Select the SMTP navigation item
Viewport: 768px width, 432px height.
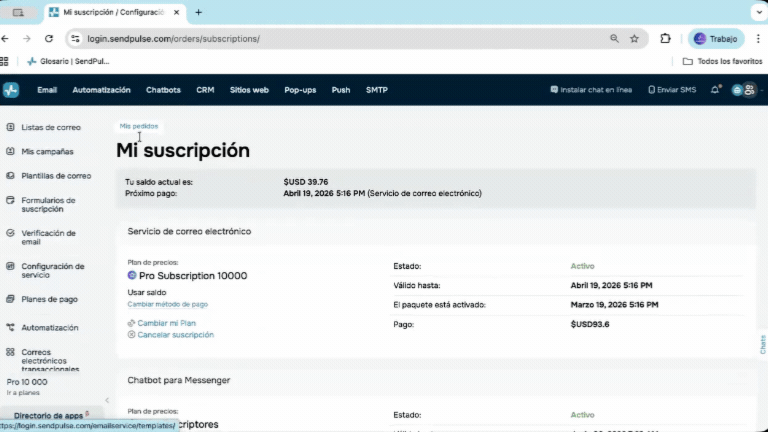click(376, 90)
